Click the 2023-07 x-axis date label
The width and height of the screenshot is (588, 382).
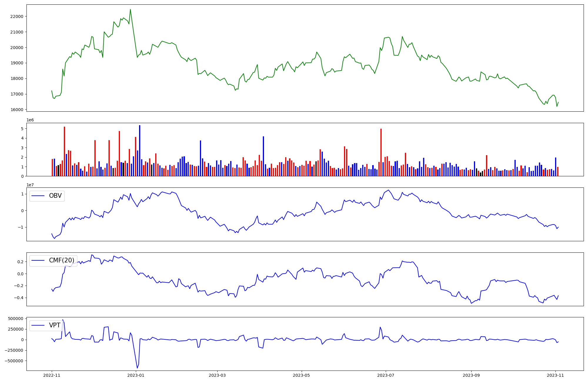pyautogui.click(x=385, y=375)
